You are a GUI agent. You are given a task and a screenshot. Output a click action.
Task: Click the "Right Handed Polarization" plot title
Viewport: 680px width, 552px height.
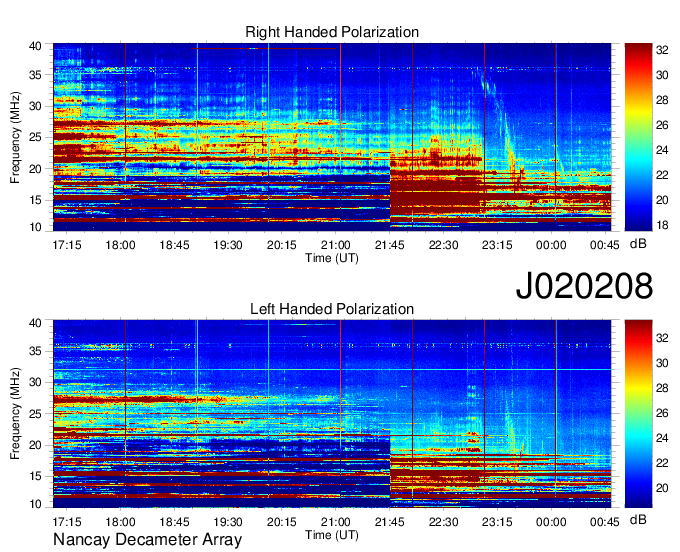click(x=332, y=32)
